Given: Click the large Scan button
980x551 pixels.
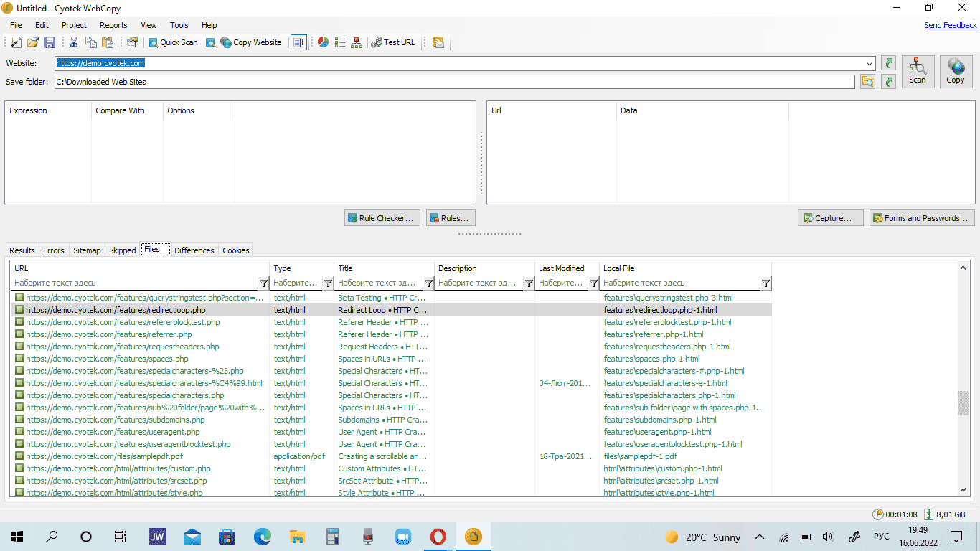Looking at the screenshot, I should (x=918, y=71).
